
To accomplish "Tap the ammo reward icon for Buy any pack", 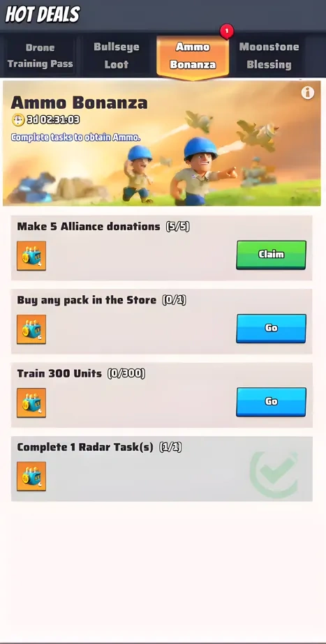I will point(31,329).
